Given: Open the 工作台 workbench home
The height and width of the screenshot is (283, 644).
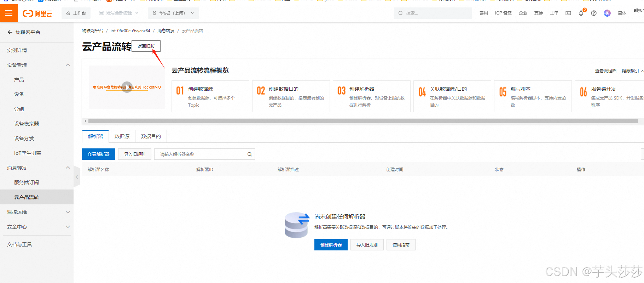Looking at the screenshot, I should pyautogui.click(x=76, y=13).
